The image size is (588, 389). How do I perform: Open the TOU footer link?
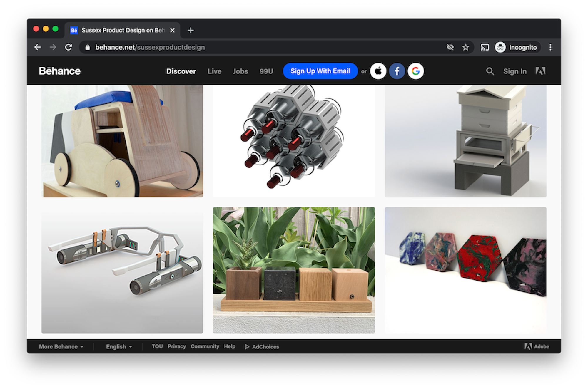(x=157, y=346)
